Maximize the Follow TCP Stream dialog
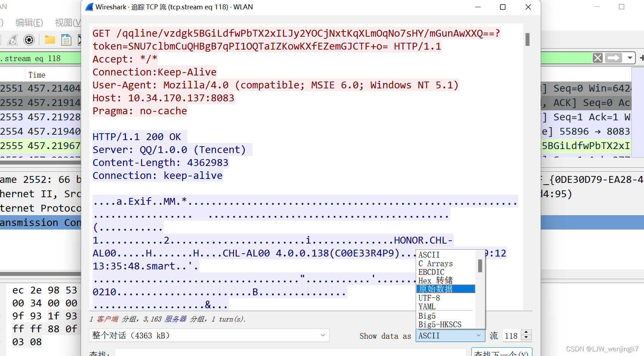The image size is (644, 356). point(503,7)
